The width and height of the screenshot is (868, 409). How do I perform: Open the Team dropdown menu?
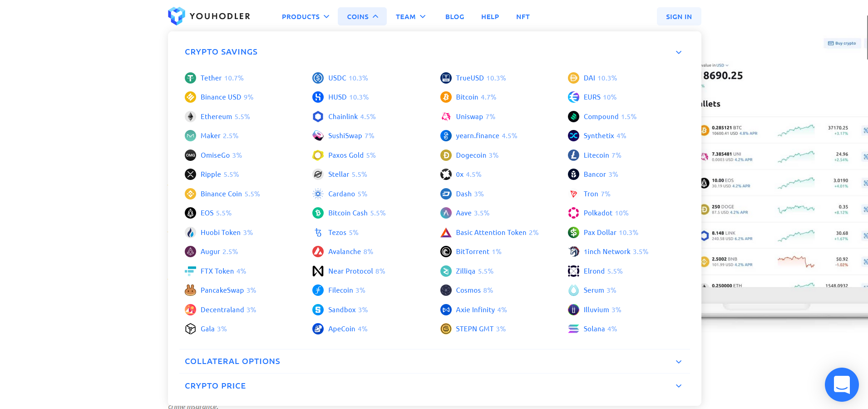410,16
